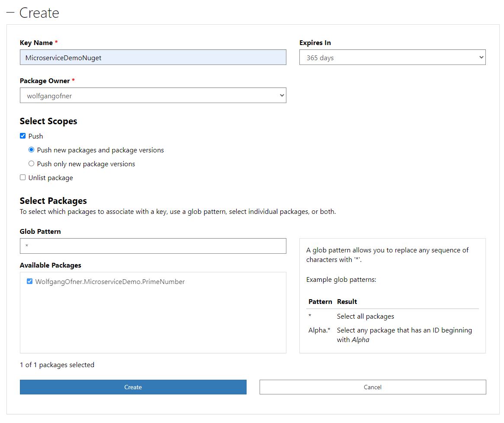Select Push only new package versions

click(31, 164)
